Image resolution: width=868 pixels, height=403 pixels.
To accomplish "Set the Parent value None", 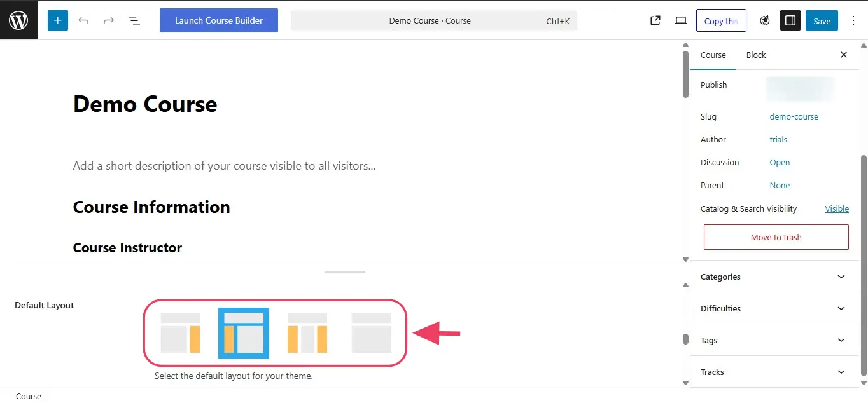I will pyautogui.click(x=780, y=185).
